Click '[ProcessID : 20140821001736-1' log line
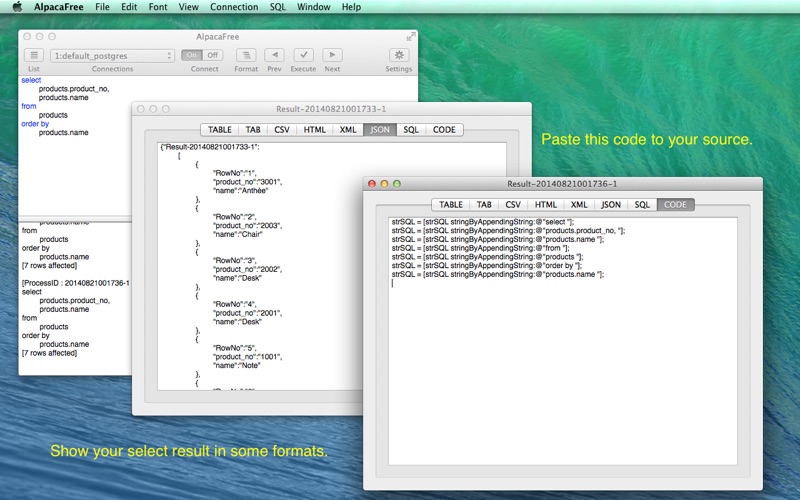This screenshot has width=800, height=500. [x=76, y=283]
